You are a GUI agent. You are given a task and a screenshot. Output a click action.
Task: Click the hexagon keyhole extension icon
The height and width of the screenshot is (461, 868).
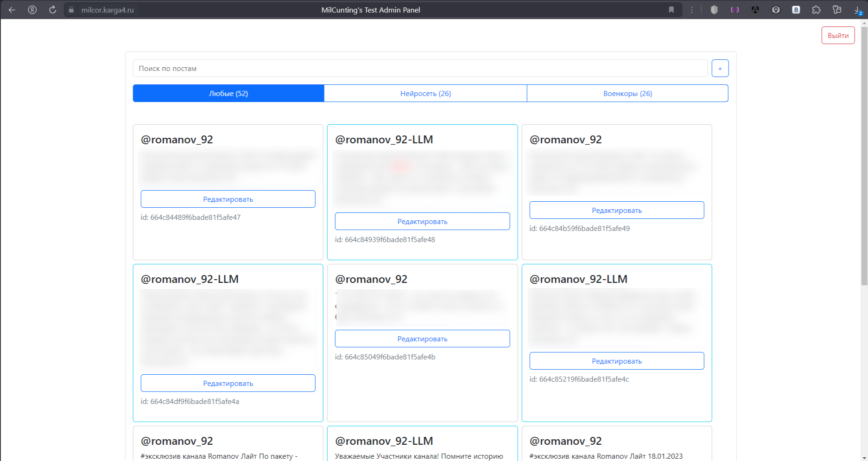[776, 10]
